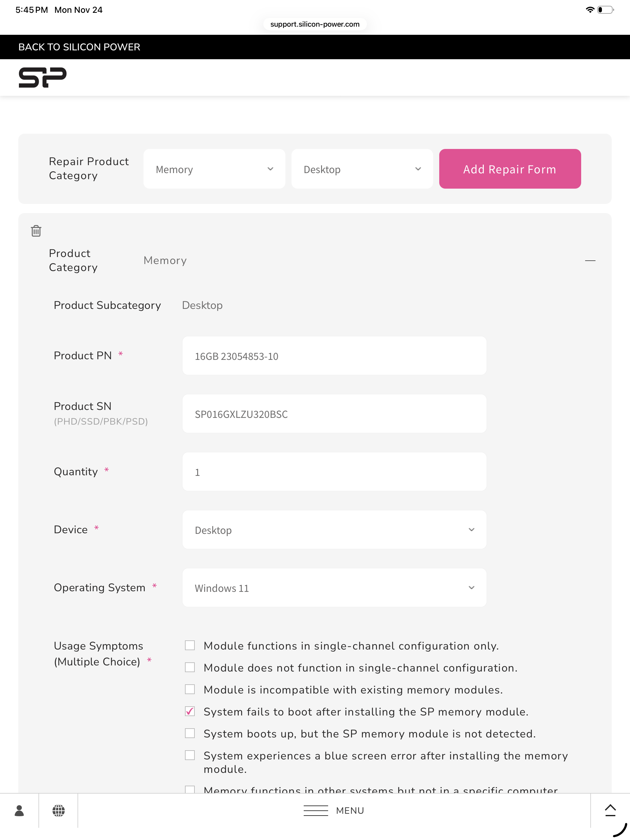Open the Operating System Windows 11 dropdown
This screenshot has width=630, height=840.
click(334, 588)
